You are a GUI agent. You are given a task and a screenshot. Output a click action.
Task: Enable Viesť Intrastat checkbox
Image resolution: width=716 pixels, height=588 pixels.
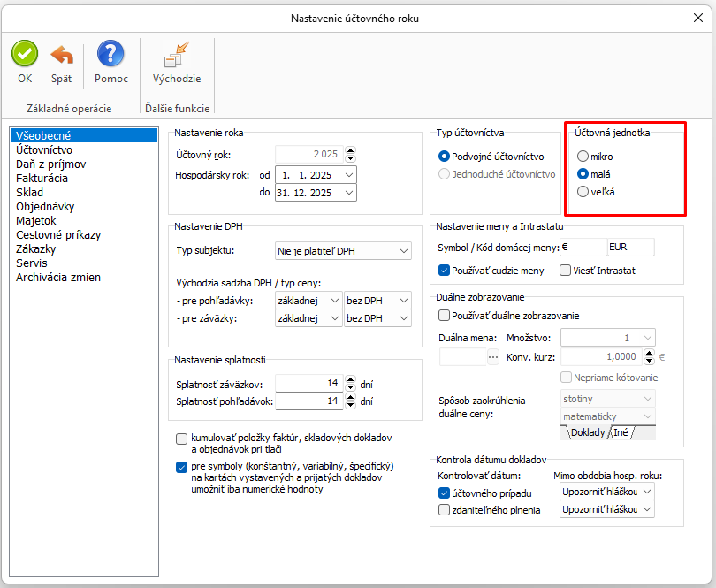click(x=565, y=270)
